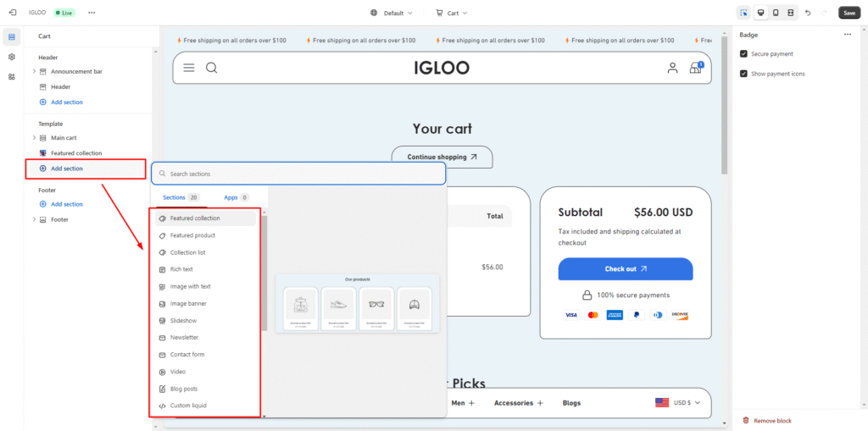Select Slideshow from the sections list
Screen dimensions: 868x431
pos(184,321)
